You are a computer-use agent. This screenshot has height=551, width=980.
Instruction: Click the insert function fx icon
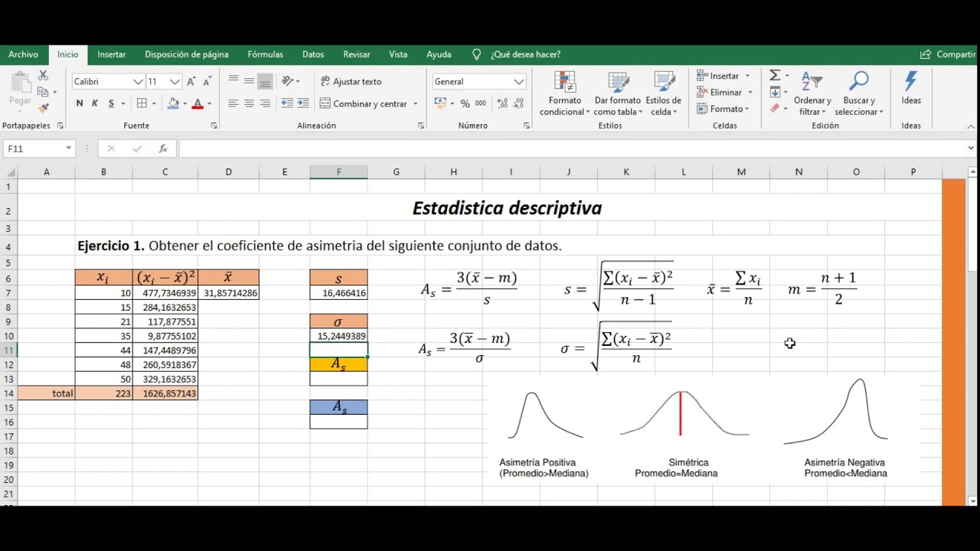(163, 148)
